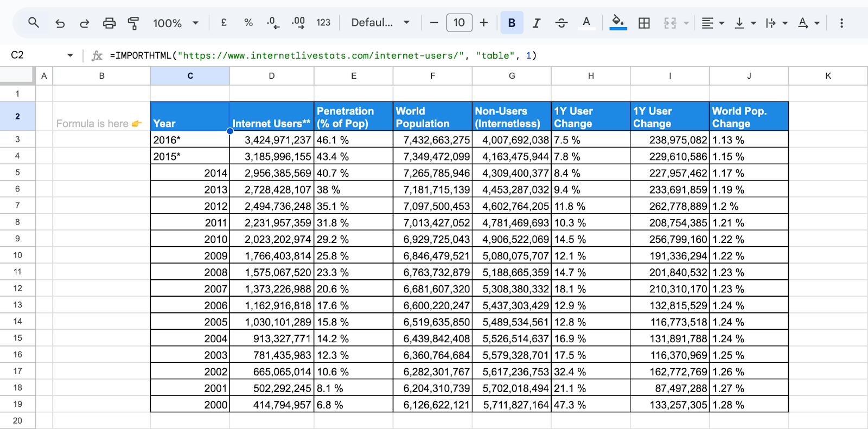868x429 pixels.
Task: Select cell with 414,794,957
Action: click(272, 405)
